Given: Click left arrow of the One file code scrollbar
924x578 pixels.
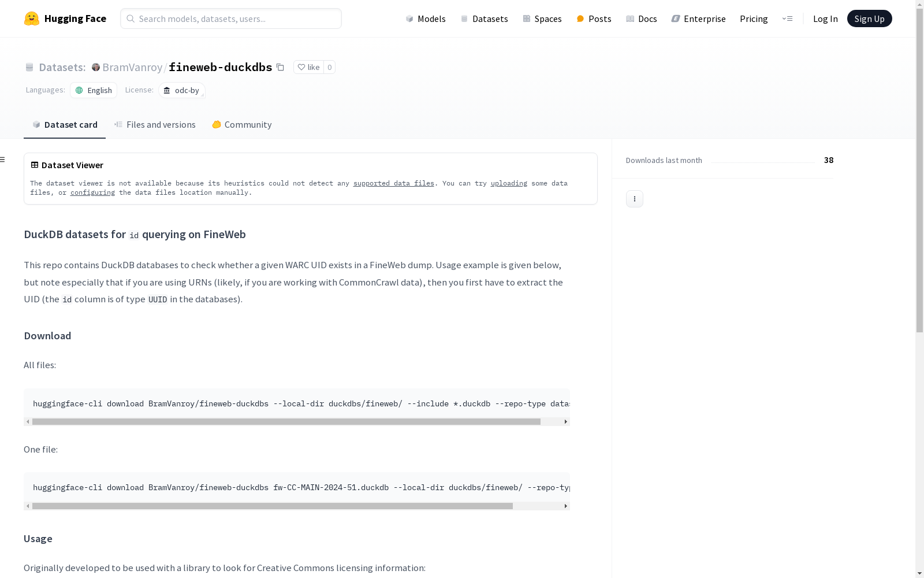Looking at the screenshot, I should (28, 506).
